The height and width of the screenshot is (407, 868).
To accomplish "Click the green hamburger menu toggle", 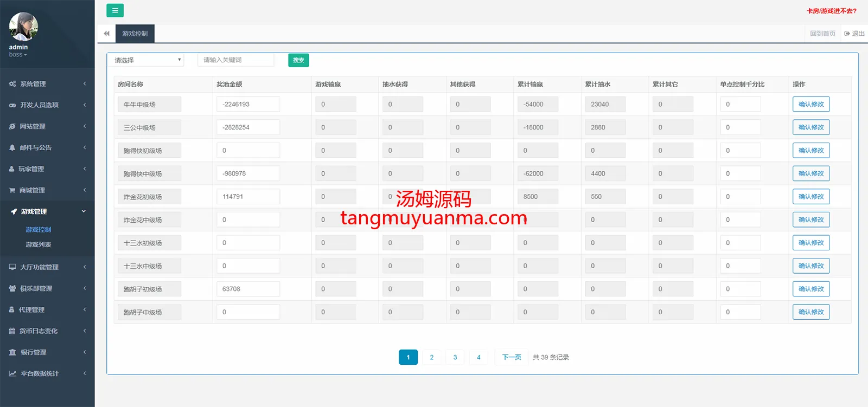I will pyautogui.click(x=114, y=10).
